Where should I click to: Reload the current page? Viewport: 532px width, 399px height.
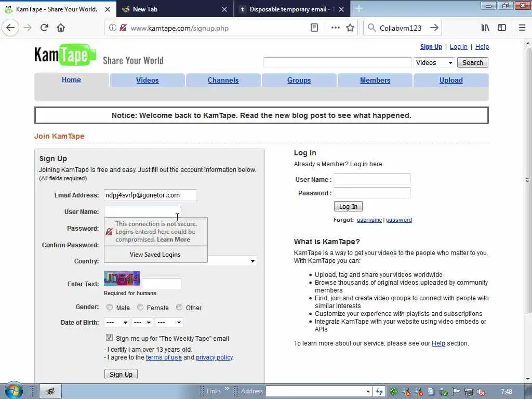[44, 28]
